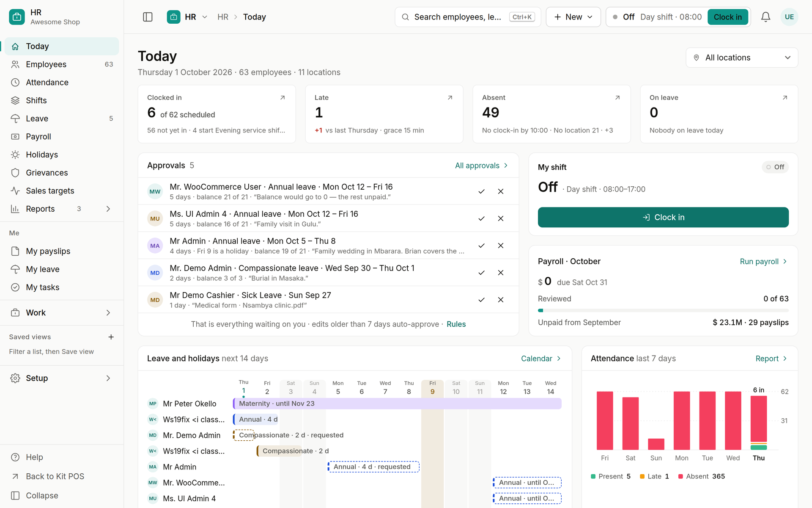This screenshot has width=812, height=508.
Task: Reject Mr. Demo Admin's compassionate leave
Action: point(501,273)
